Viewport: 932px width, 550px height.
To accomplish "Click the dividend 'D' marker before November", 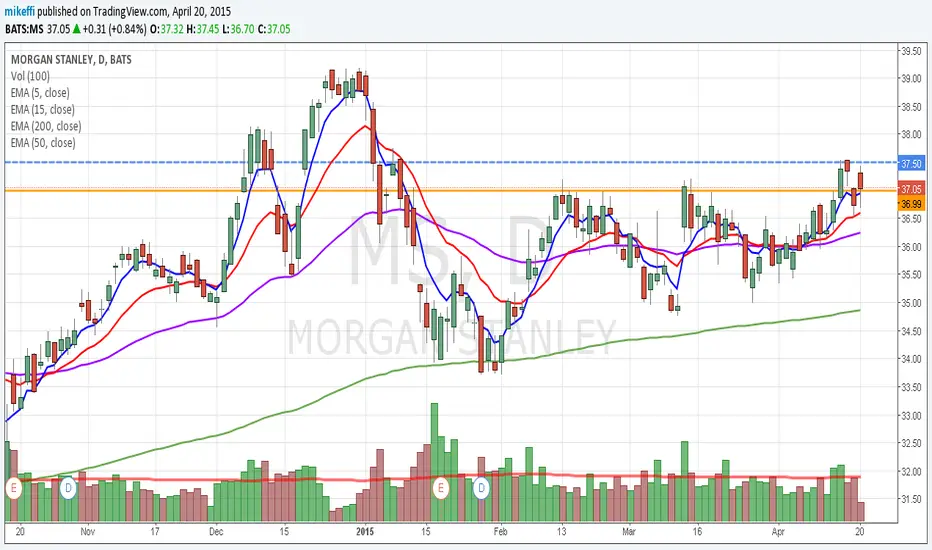I will coord(68,489).
